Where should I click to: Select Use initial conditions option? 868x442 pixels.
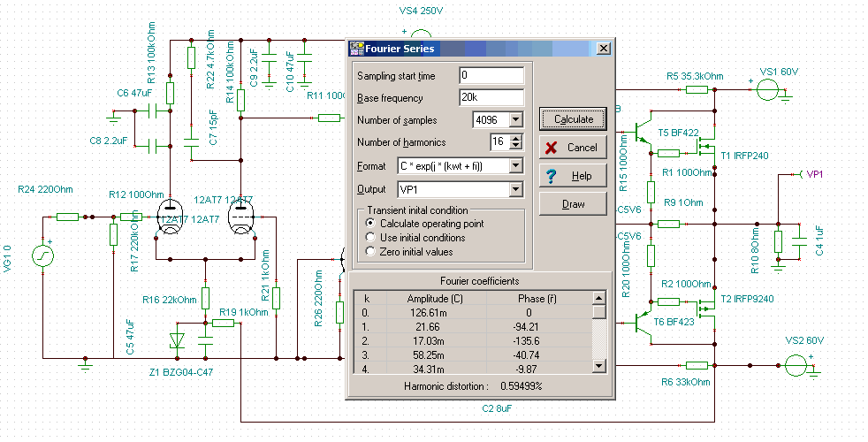click(x=370, y=237)
